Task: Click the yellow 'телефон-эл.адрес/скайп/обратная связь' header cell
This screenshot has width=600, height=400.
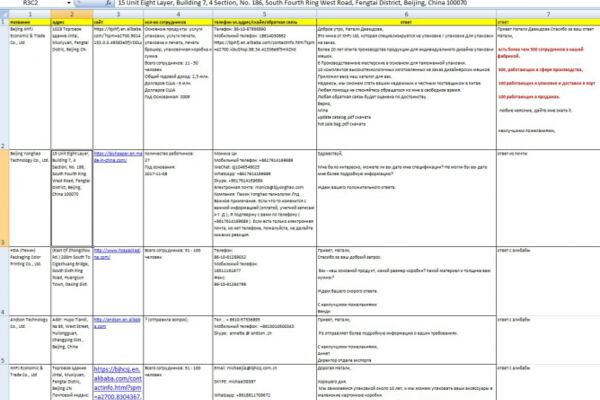Action: [x=264, y=22]
